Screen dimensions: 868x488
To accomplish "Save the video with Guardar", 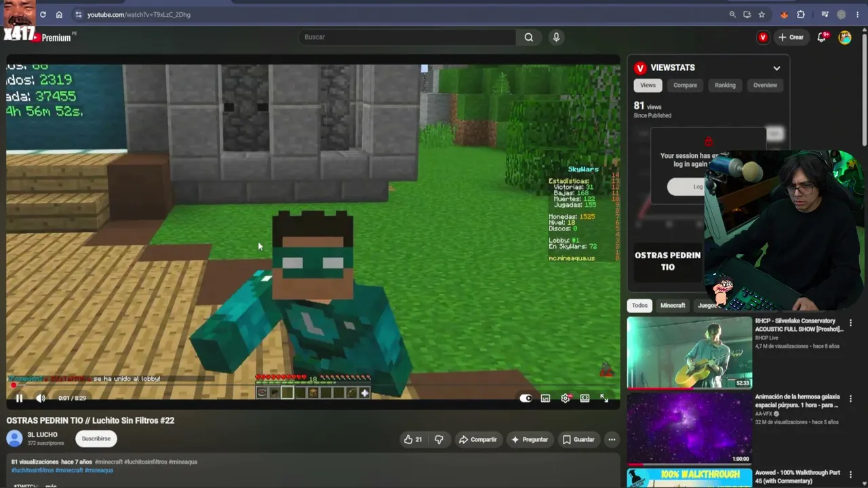I will [578, 439].
